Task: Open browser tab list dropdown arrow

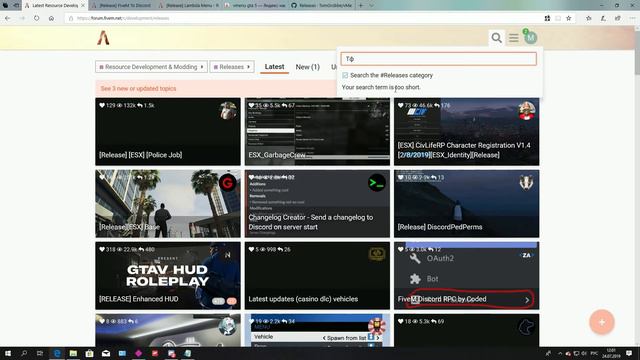Action: (x=371, y=5)
